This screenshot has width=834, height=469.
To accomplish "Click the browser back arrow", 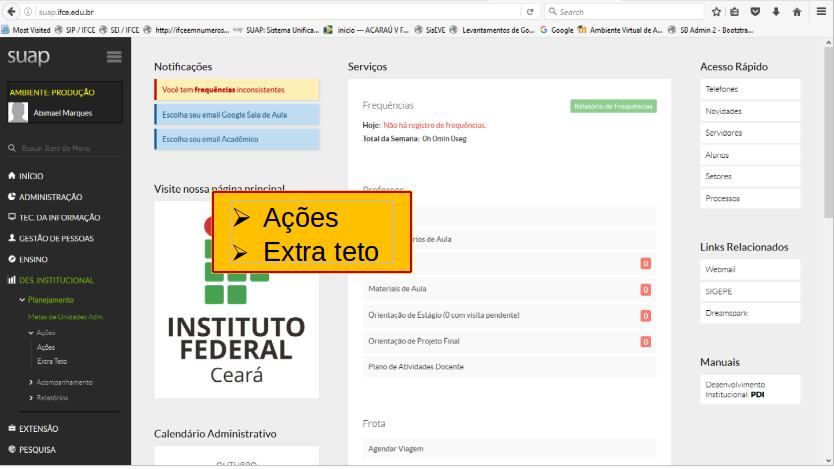I will tap(12, 12).
